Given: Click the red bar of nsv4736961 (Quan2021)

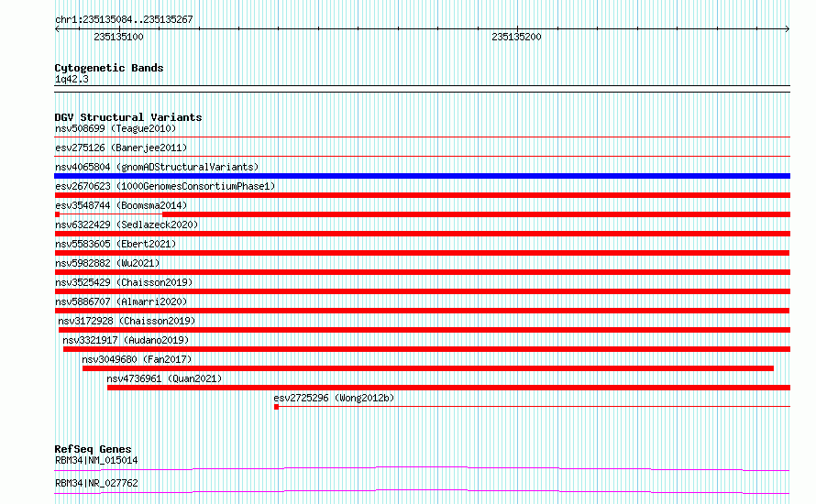Looking at the screenshot, I should point(448,388).
